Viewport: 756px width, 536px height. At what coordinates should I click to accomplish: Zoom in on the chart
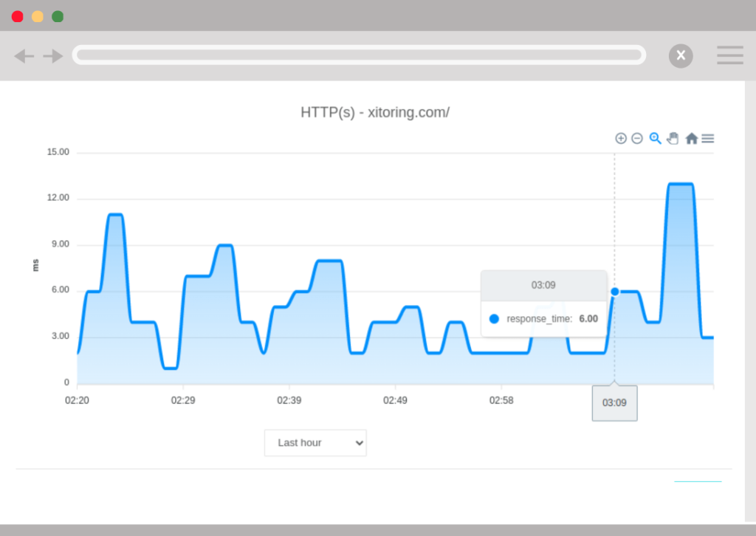click(x=621, y=138)
